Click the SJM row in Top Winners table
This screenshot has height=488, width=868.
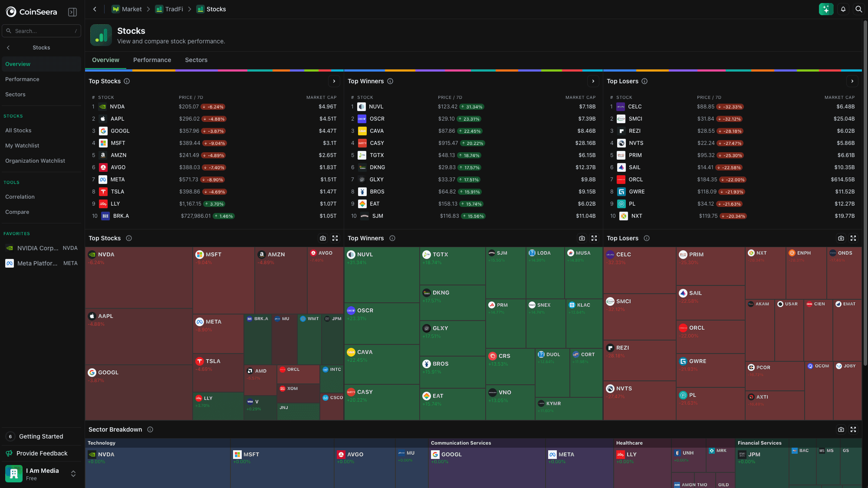click(x=473, y=216)
